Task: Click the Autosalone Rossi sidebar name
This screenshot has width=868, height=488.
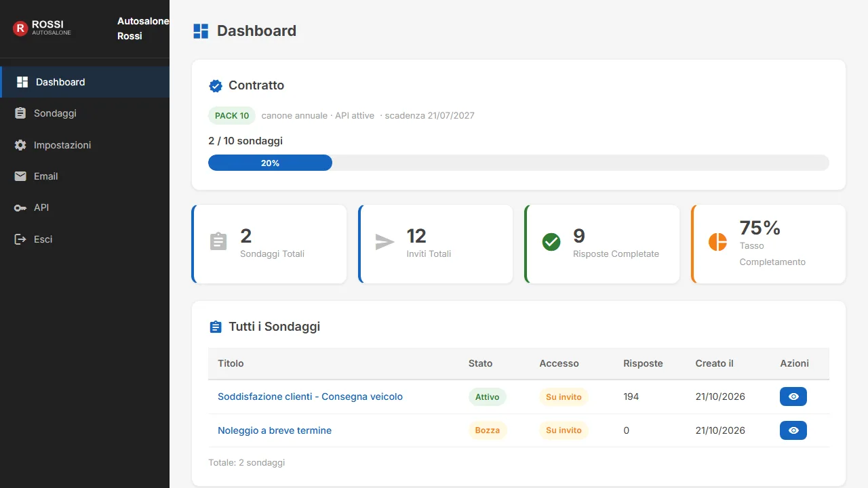Action: 143,28
